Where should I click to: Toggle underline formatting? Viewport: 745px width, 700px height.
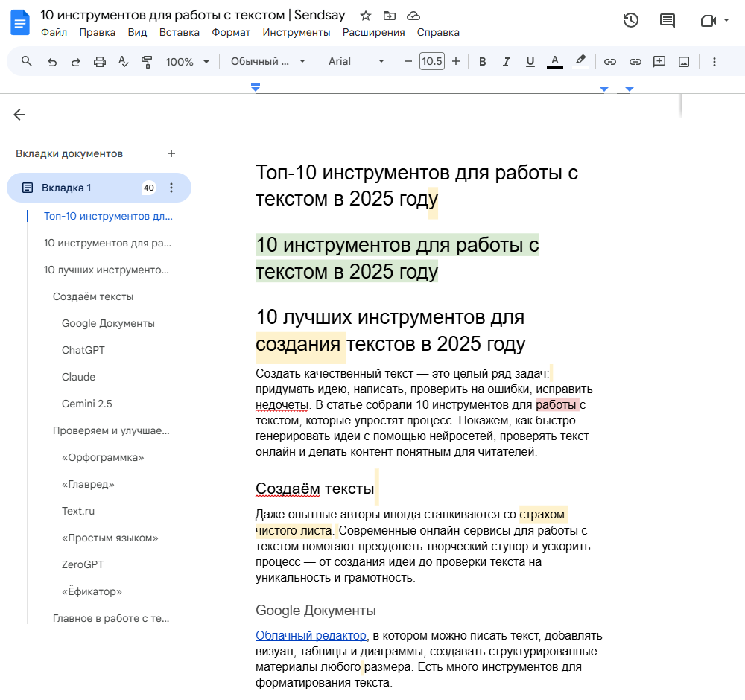pos(530,62)
